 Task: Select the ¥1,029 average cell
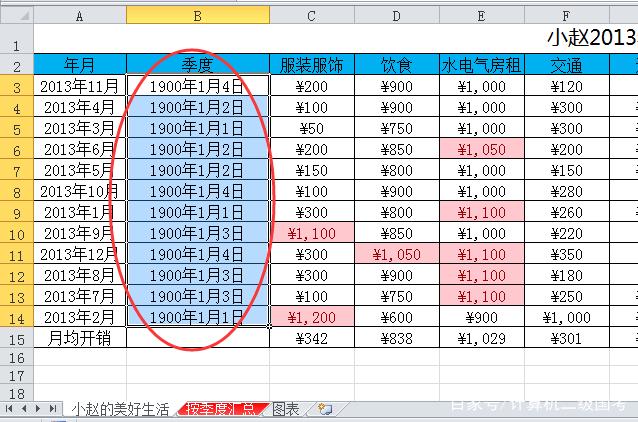tap(482, 337)
